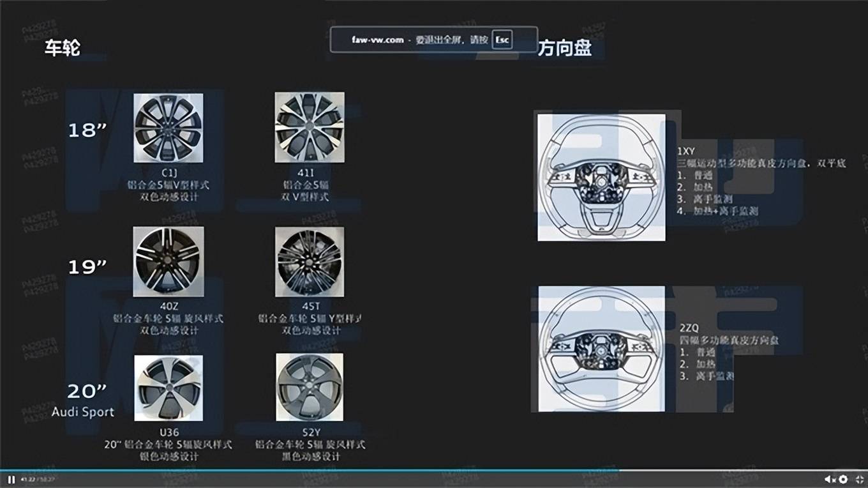Click the 方向盘 heading
Screen dimensions: 868x488
point(564,48)
